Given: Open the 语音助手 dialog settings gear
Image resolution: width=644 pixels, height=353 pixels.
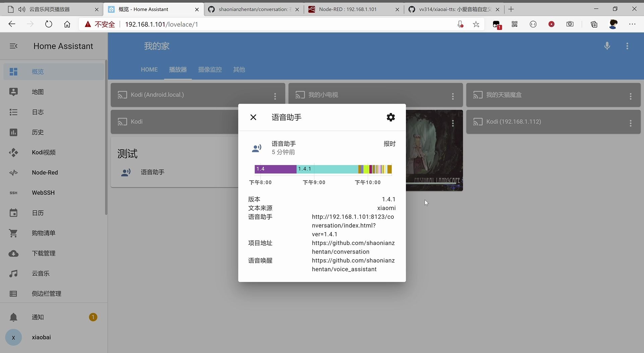Looking at the screenshot, I should coord(391,117).
